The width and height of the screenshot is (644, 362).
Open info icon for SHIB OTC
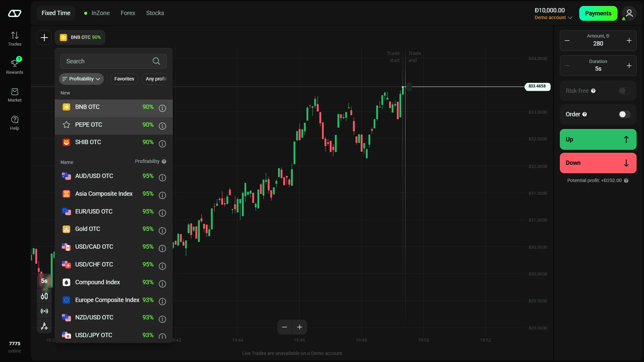[x=162, y=144]
